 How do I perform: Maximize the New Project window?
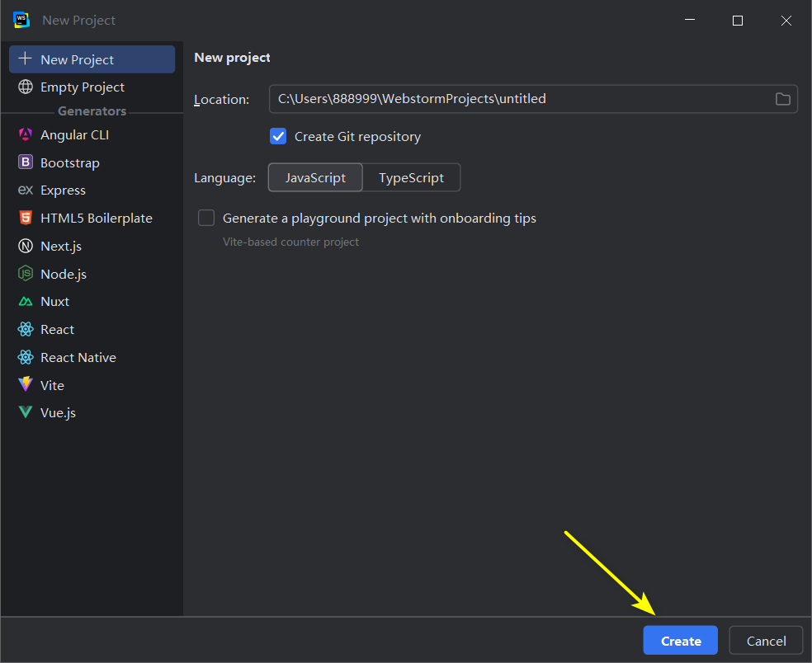(x=738, y=20)
